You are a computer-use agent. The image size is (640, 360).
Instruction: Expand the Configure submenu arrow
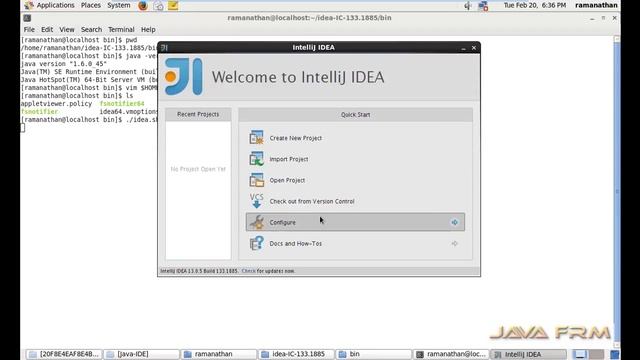454,222
